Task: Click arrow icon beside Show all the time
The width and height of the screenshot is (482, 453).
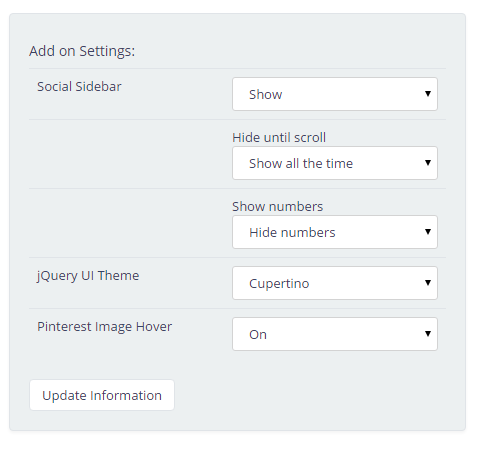Action: 428,163
